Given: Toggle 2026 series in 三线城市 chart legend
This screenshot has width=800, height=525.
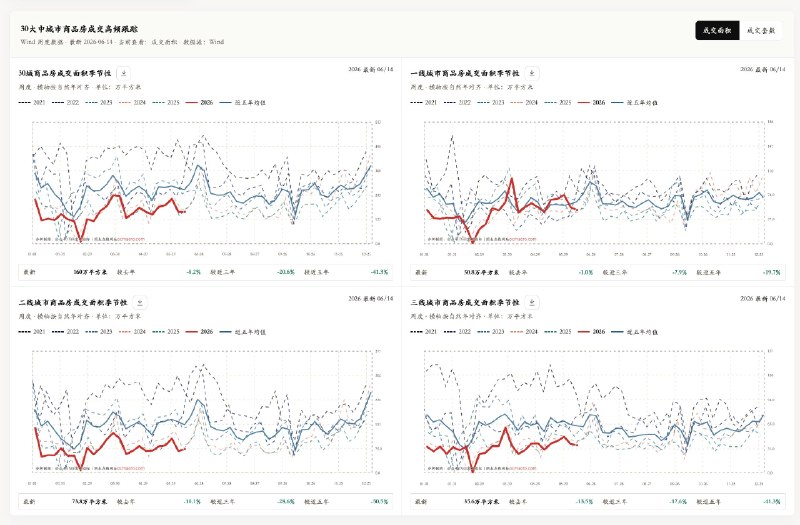Looking at the screenshot, I should 592,332.
